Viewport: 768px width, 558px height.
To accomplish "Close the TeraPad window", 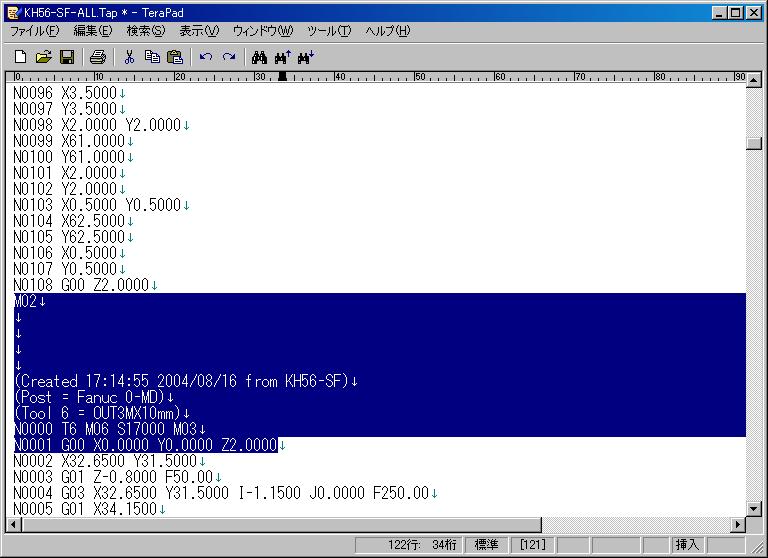I will [x=753, y=13].
